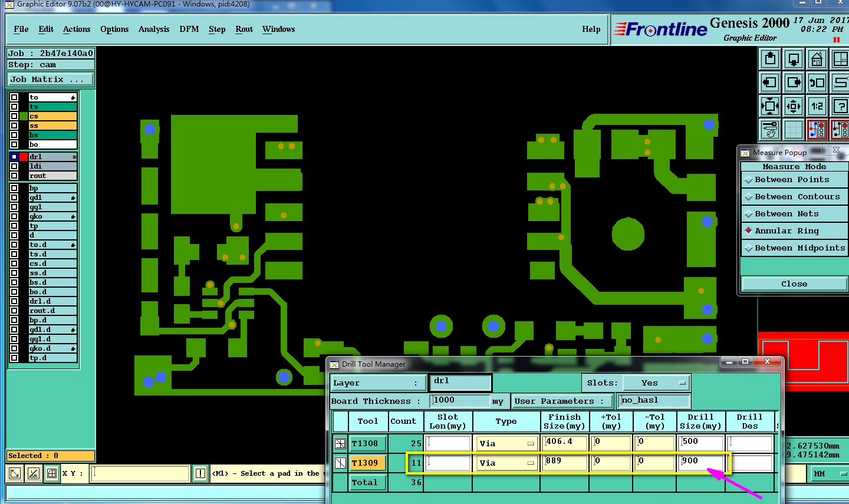849x504 pixels.
Task: Open the Type dropdown for tool T1309
Action: pos(506,463)
